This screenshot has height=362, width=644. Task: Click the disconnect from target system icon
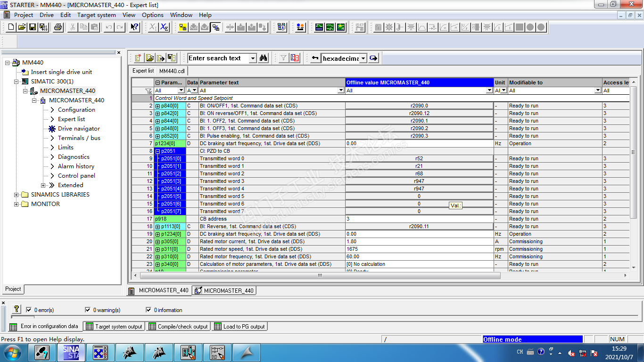click(x=215, y=27)
